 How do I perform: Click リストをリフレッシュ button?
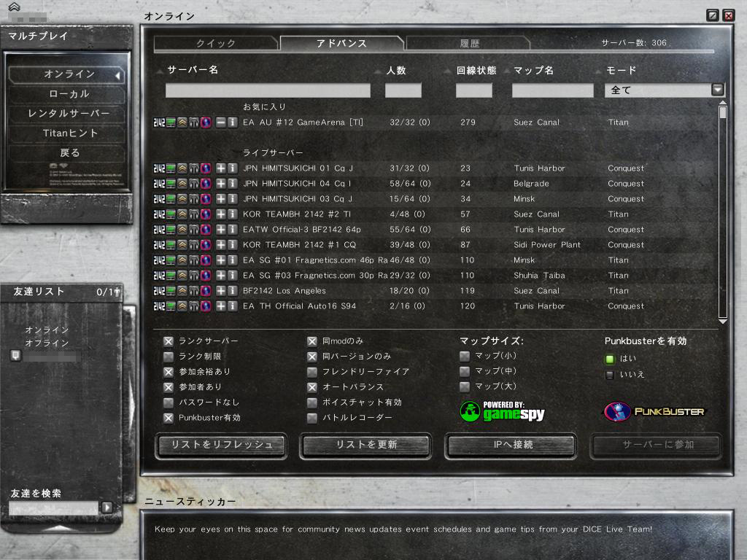(222, 445)
